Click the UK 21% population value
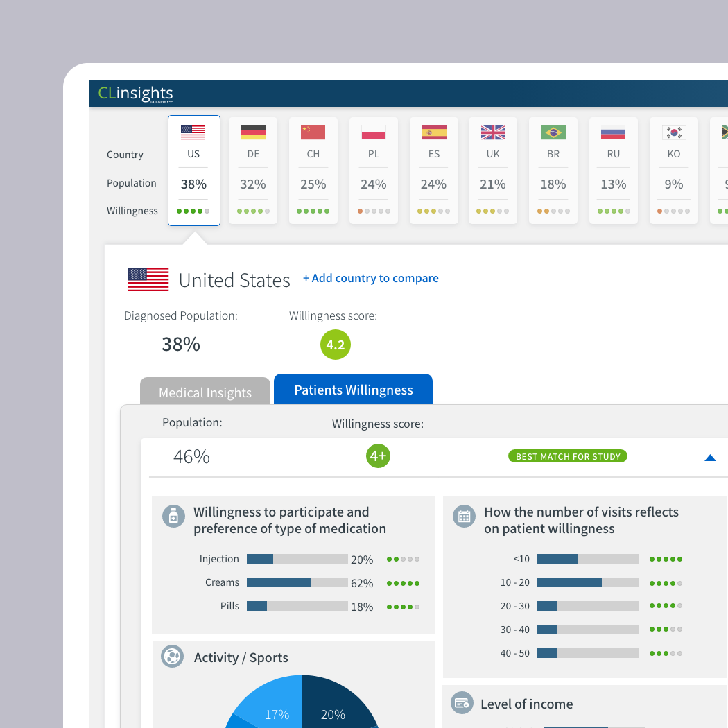728x728 pixels. point(493,184)
